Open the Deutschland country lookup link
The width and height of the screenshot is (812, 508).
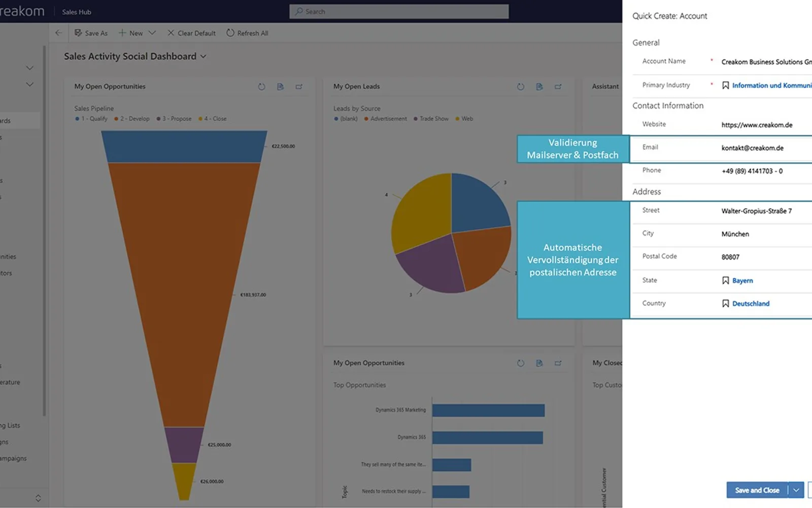point(751,304)
